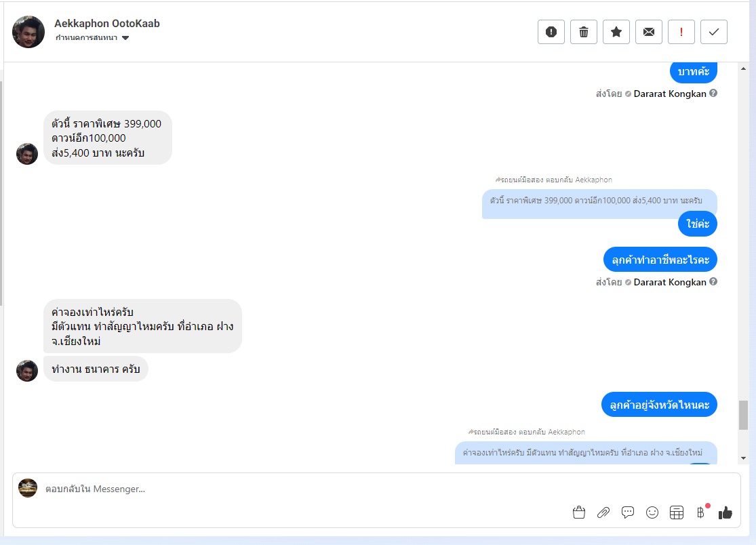Image resolution: width=756 pixels, height=545 pixels.
Task: Open the shopping bag products icon
Action: coord(579,512)
